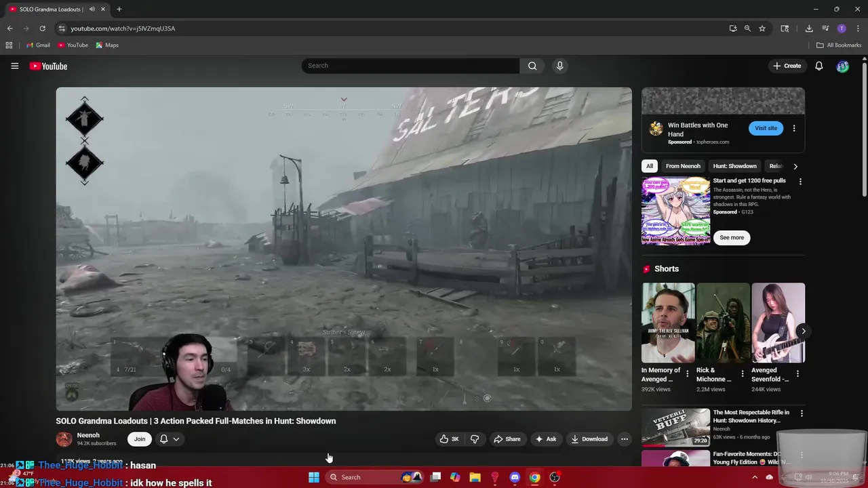Screen dimensions: 868x488
Task: Bookmark this page with star icon
Action: (x=762, y=28)
